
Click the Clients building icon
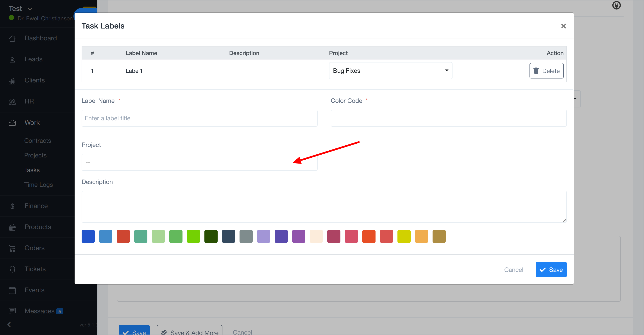12,81
